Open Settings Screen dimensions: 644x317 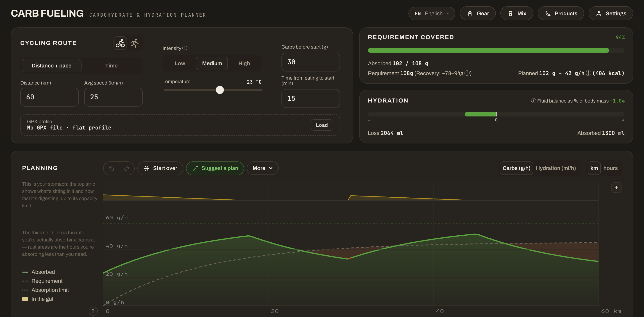point(611,13)
